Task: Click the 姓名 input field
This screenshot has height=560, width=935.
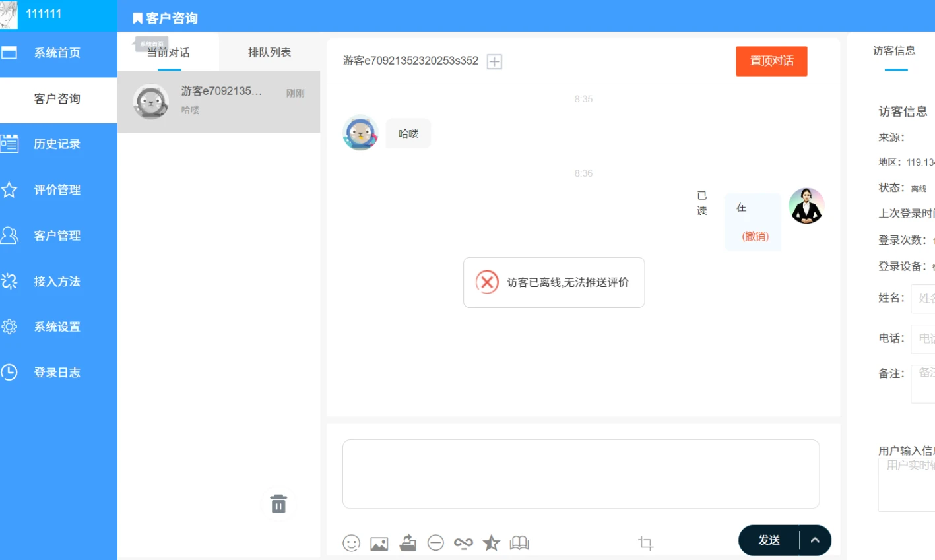Action: (922, 299)
